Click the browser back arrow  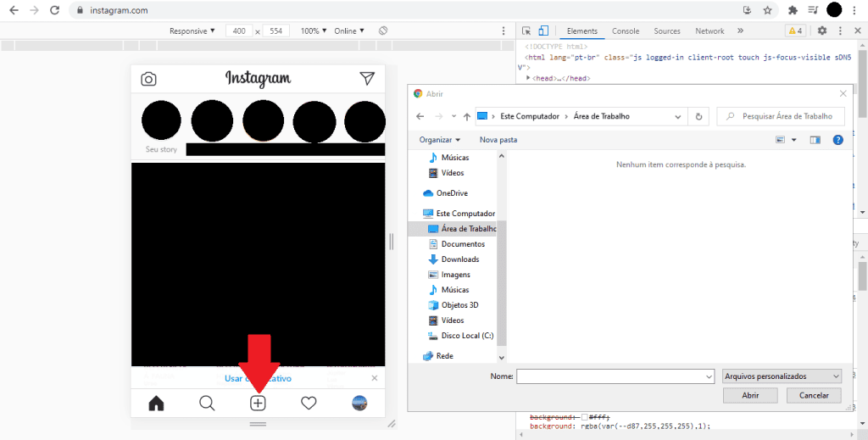click(14, 10)
